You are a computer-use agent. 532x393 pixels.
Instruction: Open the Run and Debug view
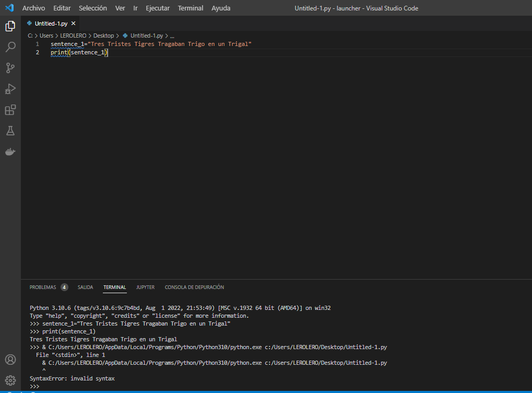(x=10, y=89)
